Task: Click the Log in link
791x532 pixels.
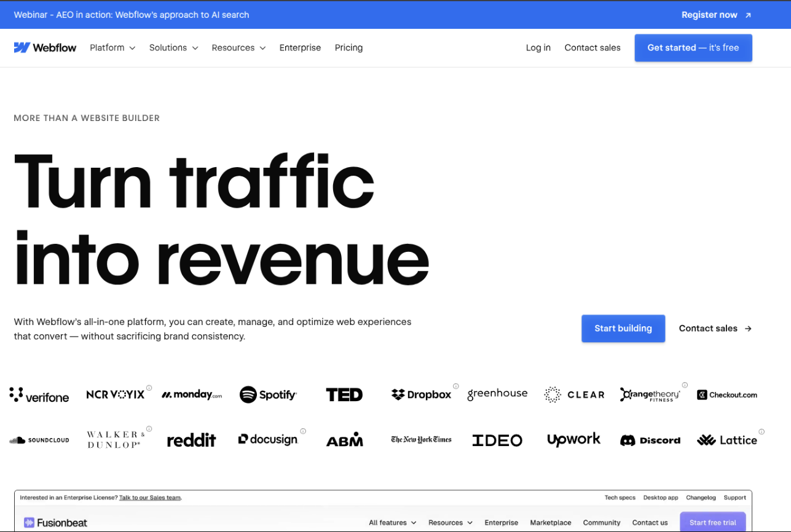Action: tap(538, 48)
